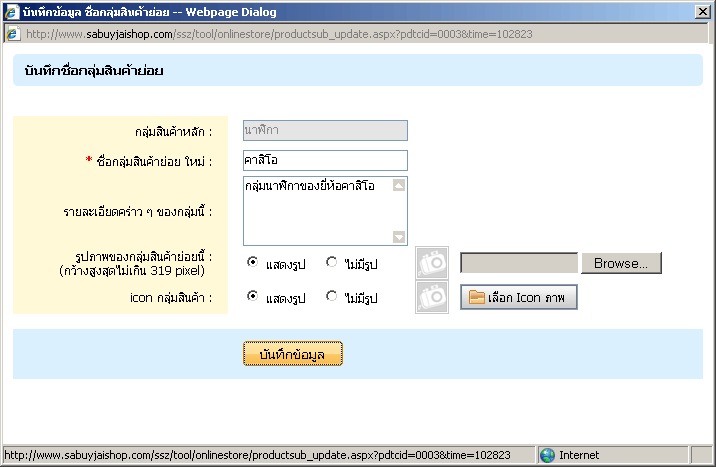The height and width of the screenshot is (467, 716).
Task: Select แสดงรูป radio for รูปภาพของกลุ่มสินค้าย่อย row
Action: point(252,262)
